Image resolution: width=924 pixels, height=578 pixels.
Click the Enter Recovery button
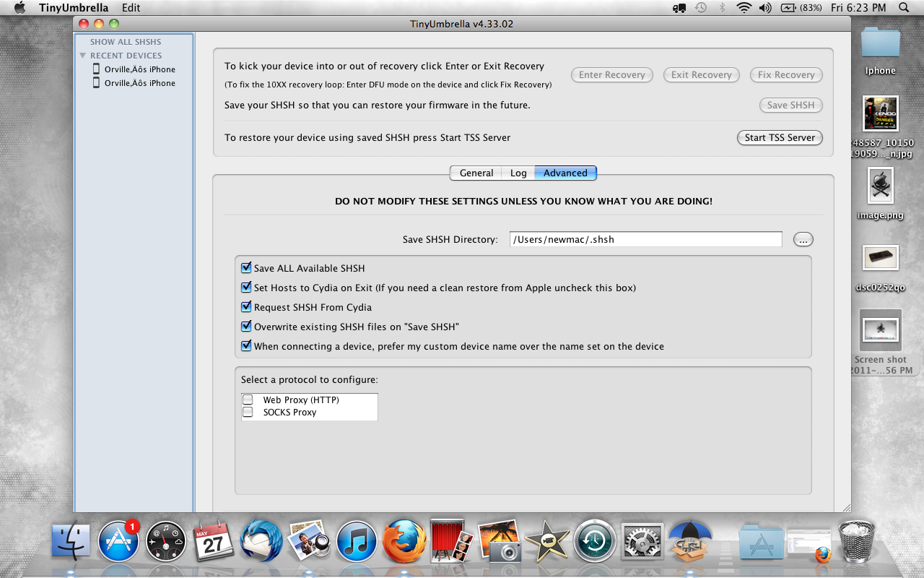[611, 74]
